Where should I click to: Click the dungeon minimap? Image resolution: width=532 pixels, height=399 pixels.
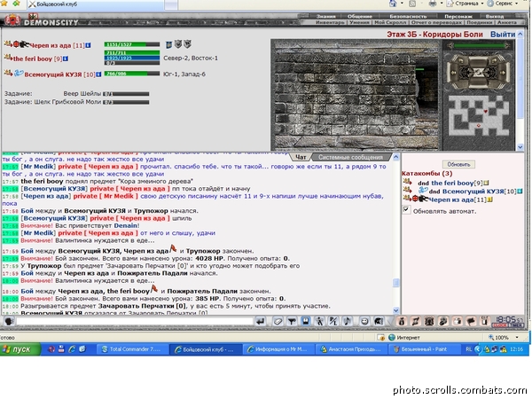tap(479, 115)
